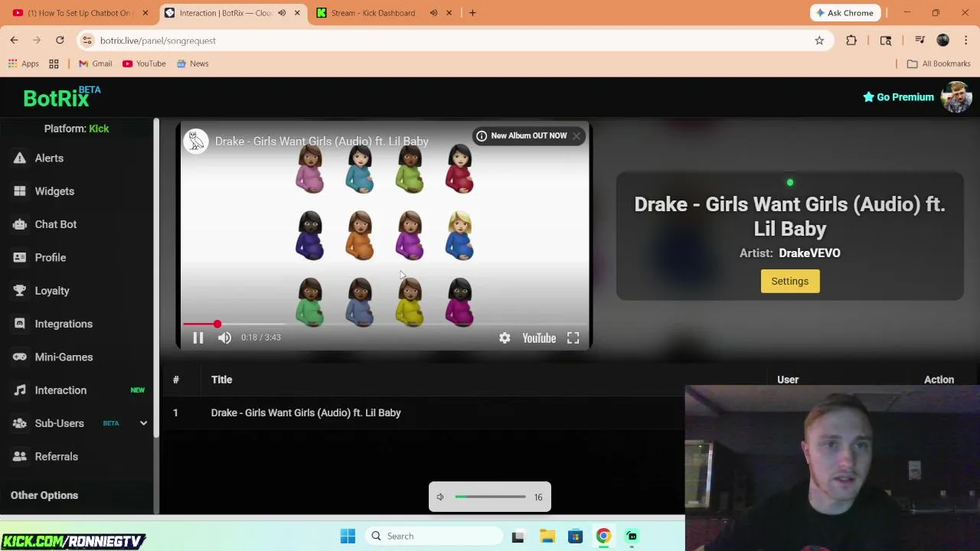Open News bookmark
The height and width of the screenshot is (551, 980).
pos(192,64)
